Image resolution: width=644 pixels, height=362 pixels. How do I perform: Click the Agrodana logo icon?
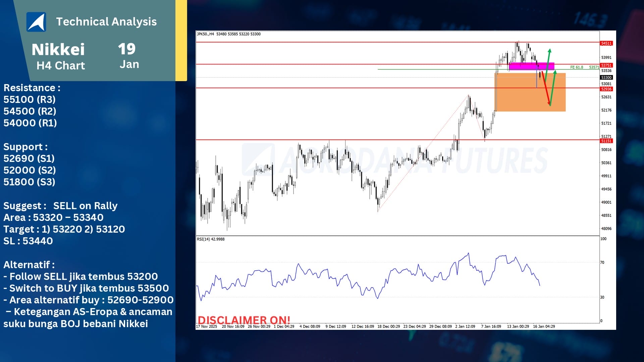36,22
